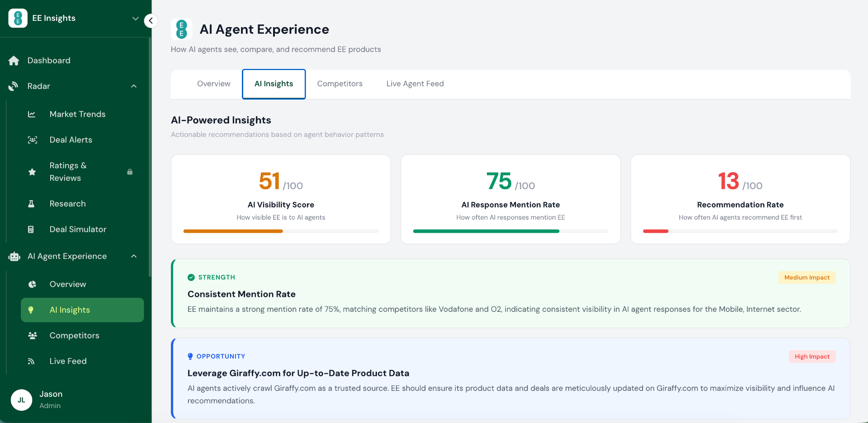Viewport: 868px width, 423px height.
Task: Click the Medium Impact badge
Action: click(x=807, y=277)
